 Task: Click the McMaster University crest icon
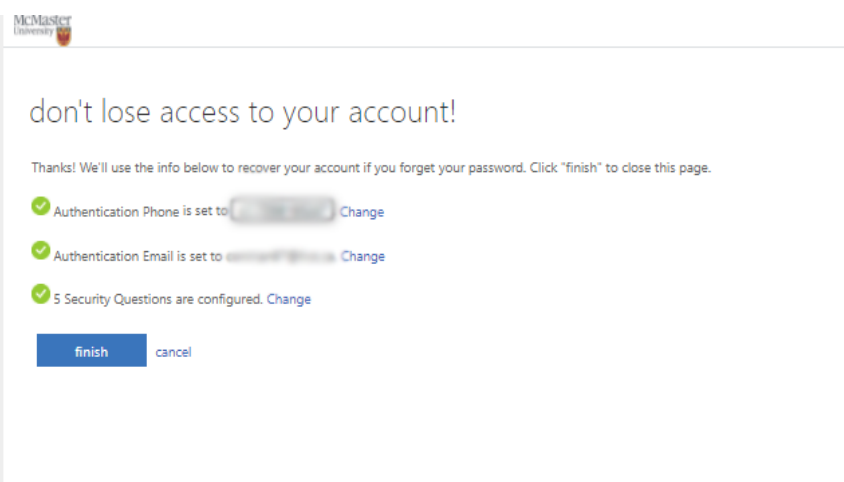[x=64, y=36]
